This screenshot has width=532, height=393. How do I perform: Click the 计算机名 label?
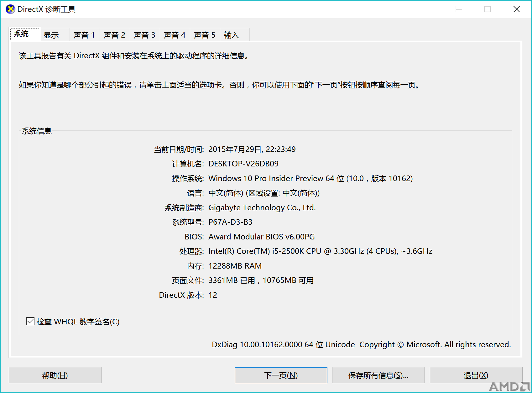[188, 164]
